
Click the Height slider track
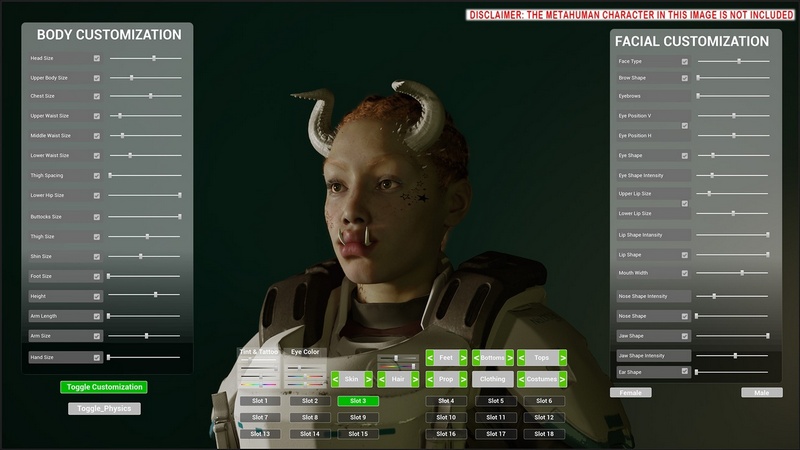144,295
